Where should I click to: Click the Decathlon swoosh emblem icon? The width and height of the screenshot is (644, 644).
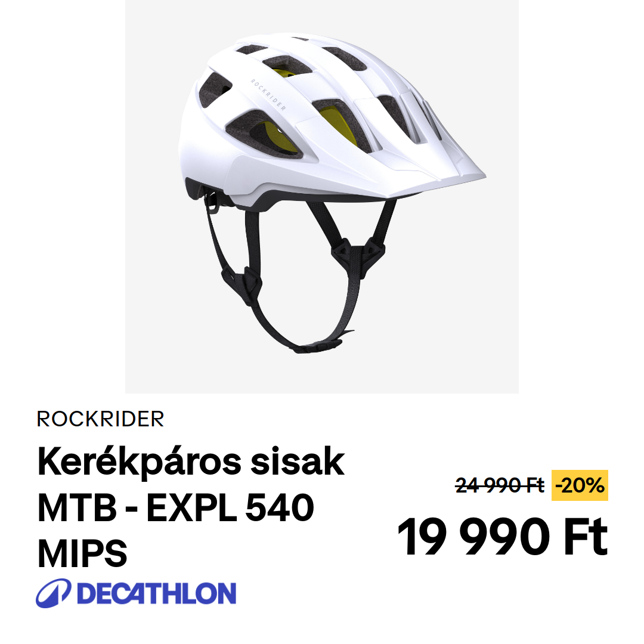pos(53,593)
